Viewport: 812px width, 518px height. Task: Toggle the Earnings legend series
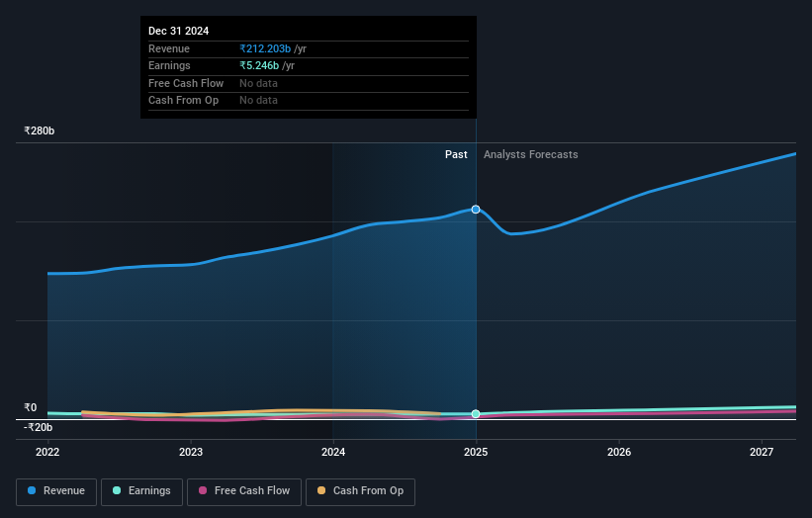click(141, 491)
